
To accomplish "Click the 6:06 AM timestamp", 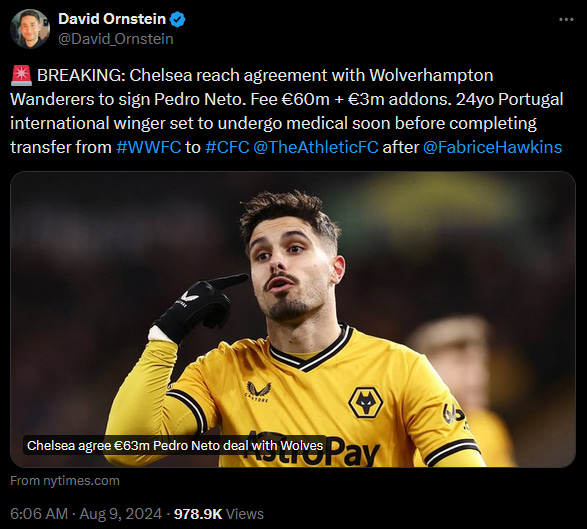I will [x=39, y=514].
